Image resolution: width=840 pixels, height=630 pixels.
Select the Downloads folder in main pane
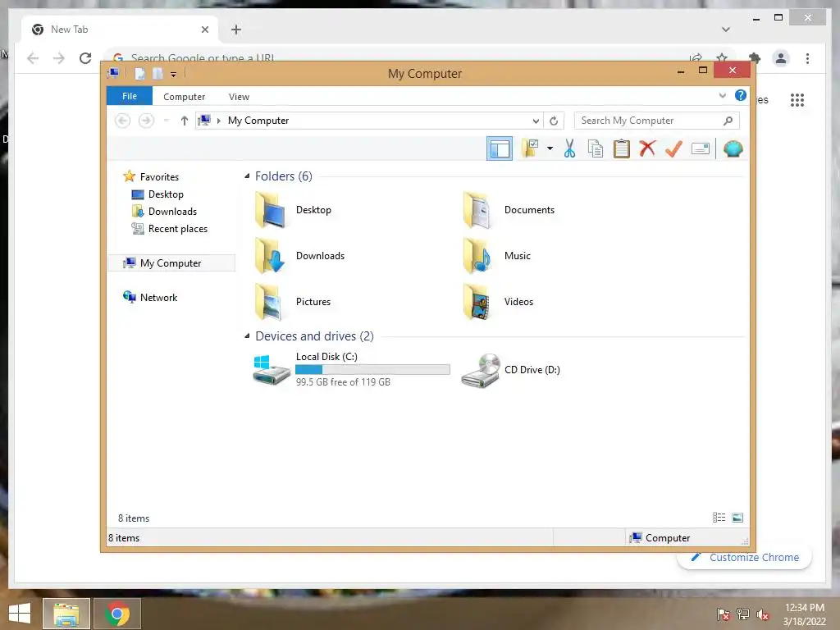coord(299,256)
